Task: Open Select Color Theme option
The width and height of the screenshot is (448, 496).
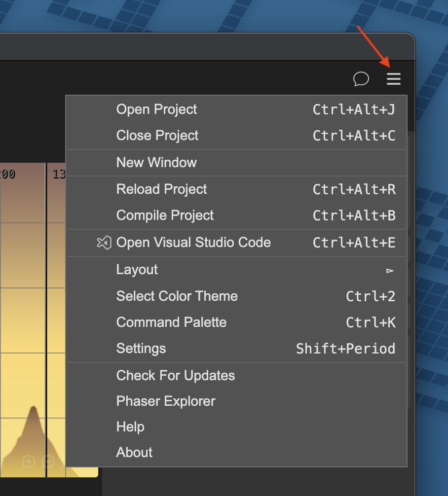Action: click(177, 296)
